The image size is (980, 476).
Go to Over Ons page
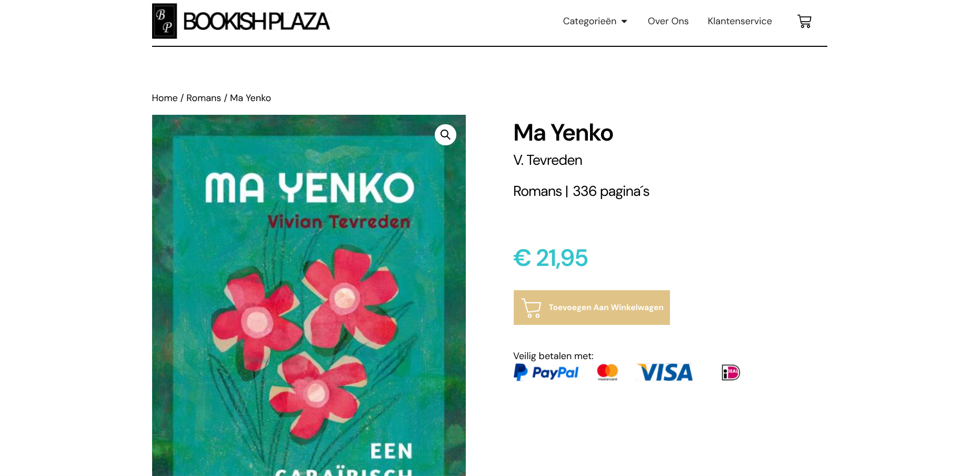668,21
